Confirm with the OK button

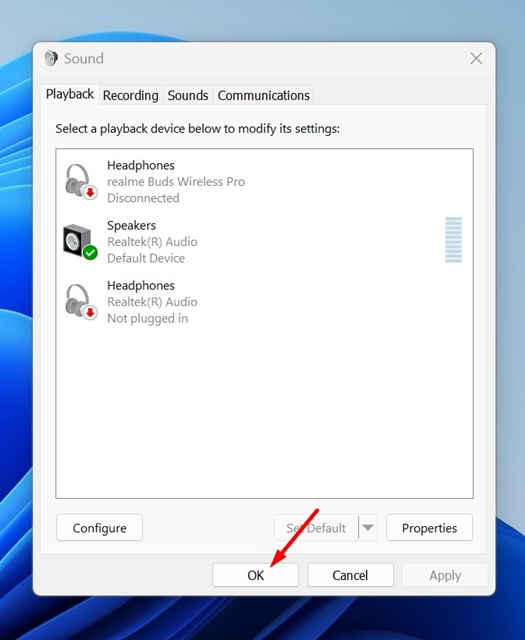[256, 575]
